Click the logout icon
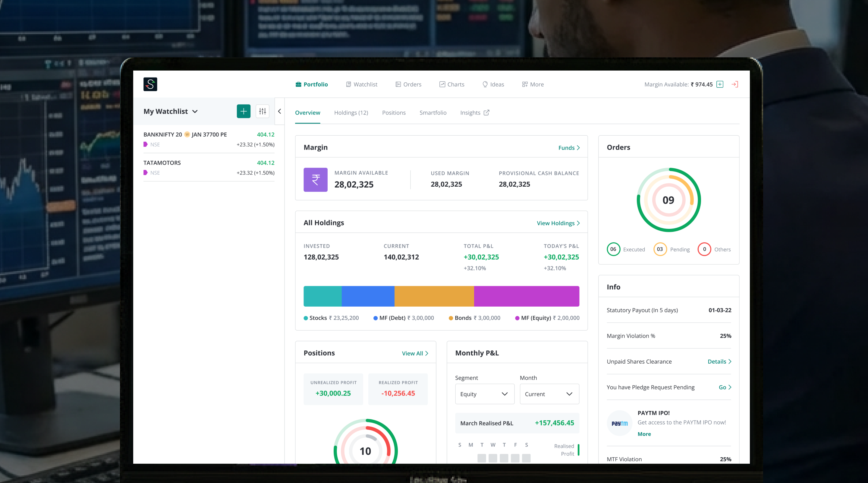The image size is (868, 483). coord(734,84)
